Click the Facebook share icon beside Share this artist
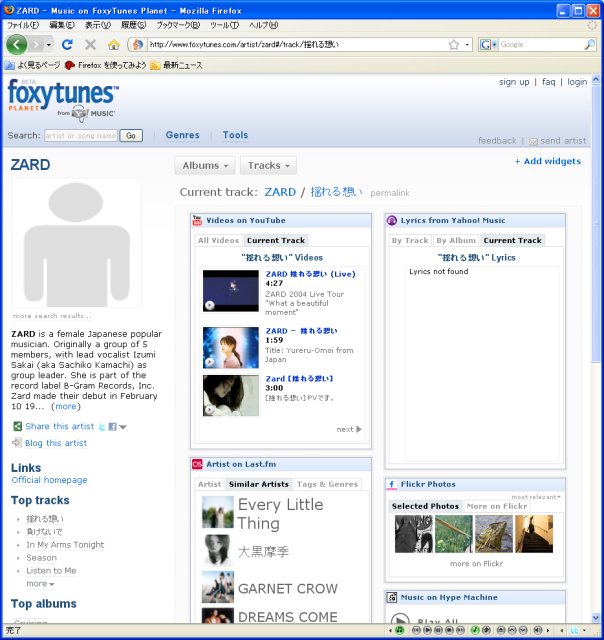The width and height of the screenshot is (604, 640). 112,427
